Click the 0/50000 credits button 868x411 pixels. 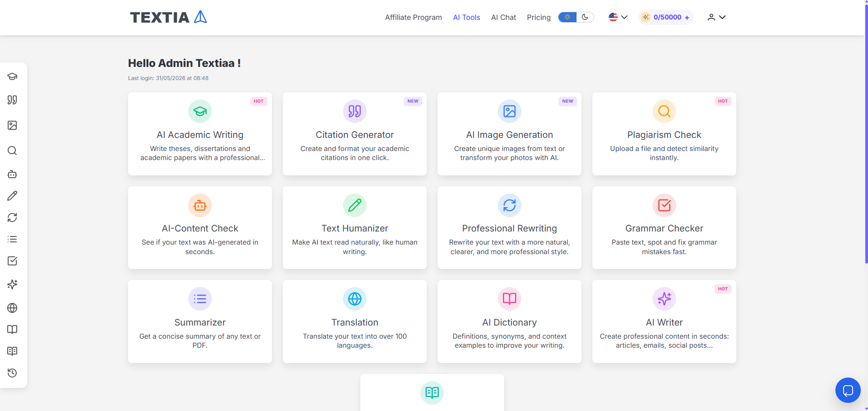click(666, 17)
